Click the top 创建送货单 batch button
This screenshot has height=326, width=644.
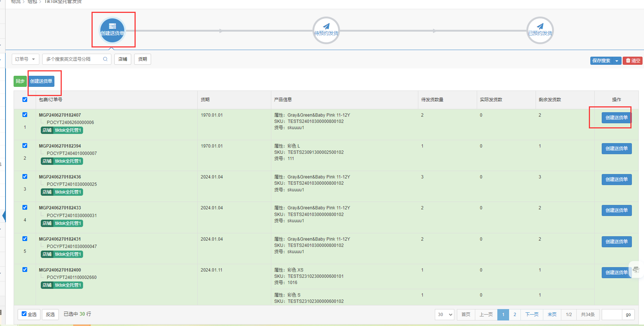[41, 81]
